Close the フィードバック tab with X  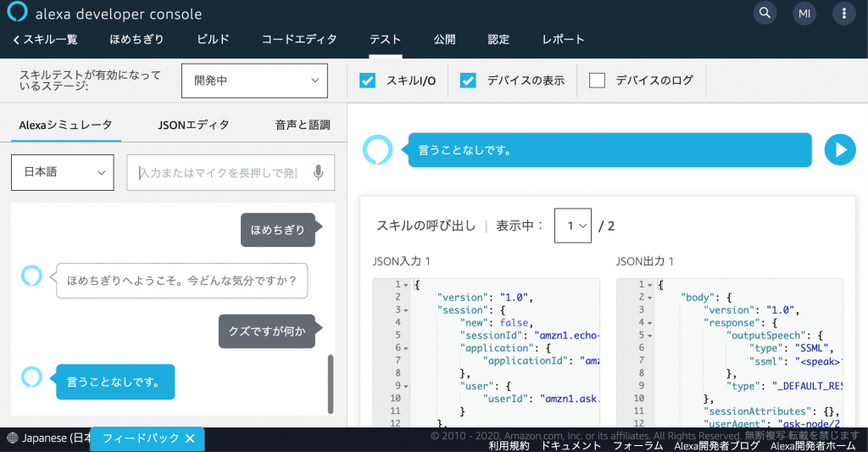pos(190,438)
